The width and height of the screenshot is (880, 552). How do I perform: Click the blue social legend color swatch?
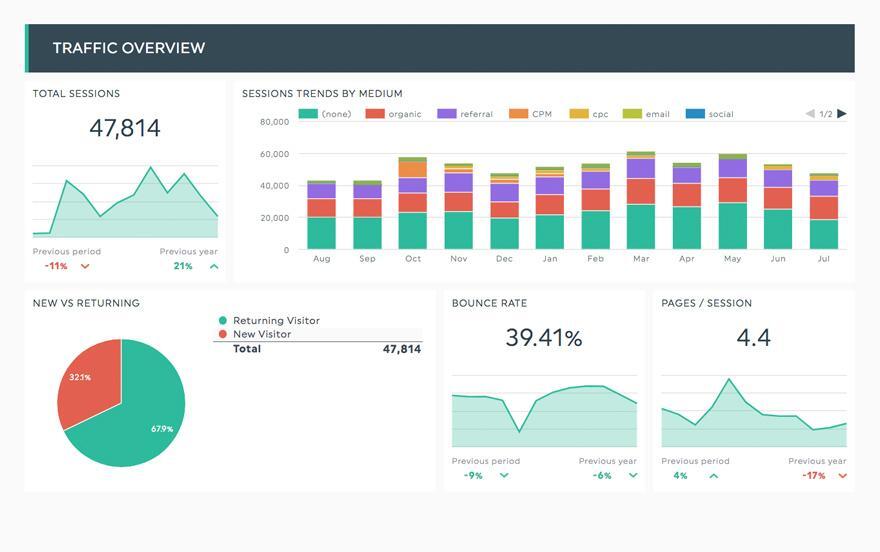tap(694, 114)
